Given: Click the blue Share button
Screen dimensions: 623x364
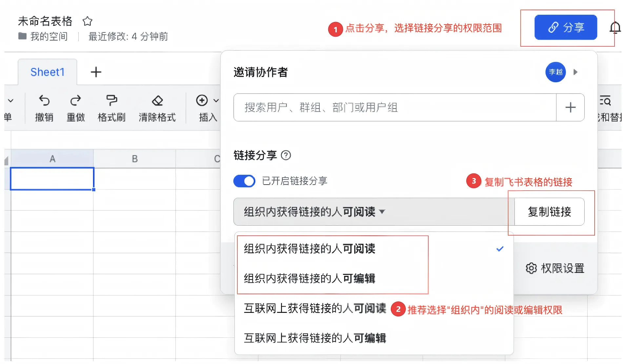Looking at the screenshot, I should point(566,28).
